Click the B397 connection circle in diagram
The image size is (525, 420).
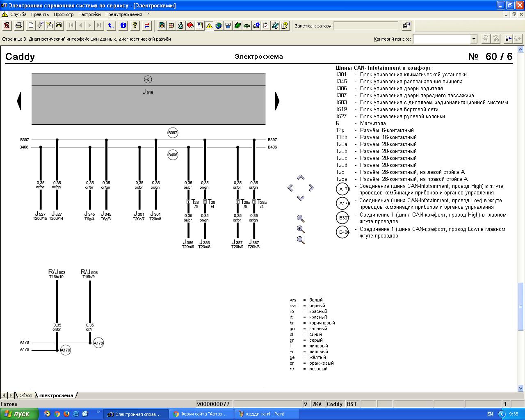[173, 133]
